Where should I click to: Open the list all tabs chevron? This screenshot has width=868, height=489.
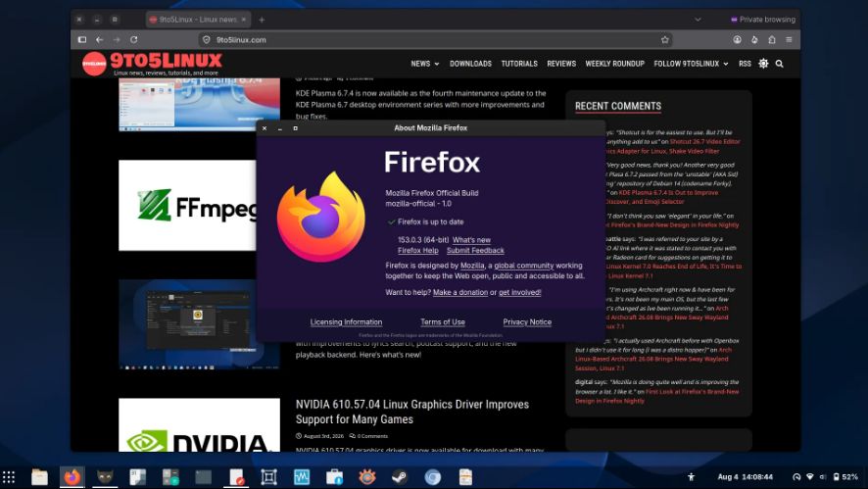pos(698,20)
